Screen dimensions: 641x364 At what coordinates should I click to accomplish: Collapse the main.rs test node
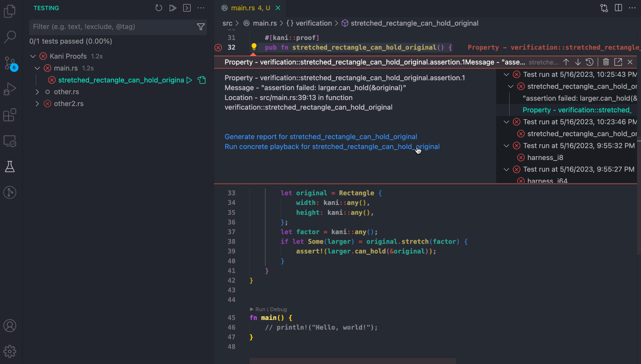pyautogui.click(x=38, y=68)
